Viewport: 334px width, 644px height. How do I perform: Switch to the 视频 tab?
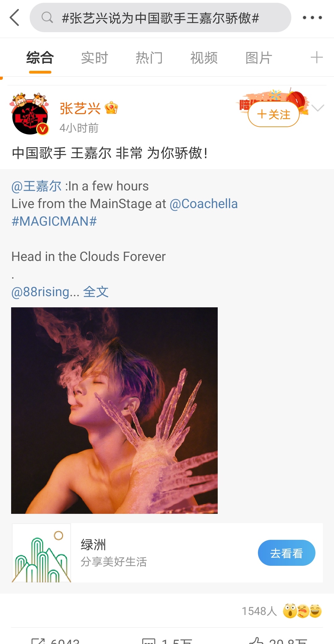coord(204,58)
